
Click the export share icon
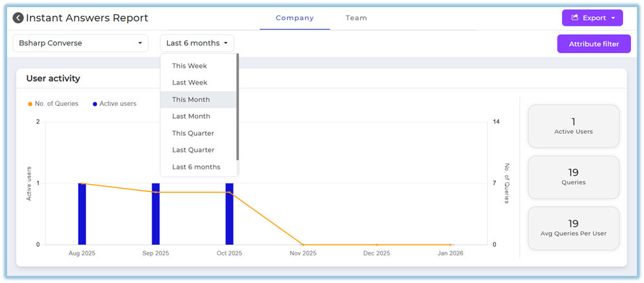click(x=574, y=18)
